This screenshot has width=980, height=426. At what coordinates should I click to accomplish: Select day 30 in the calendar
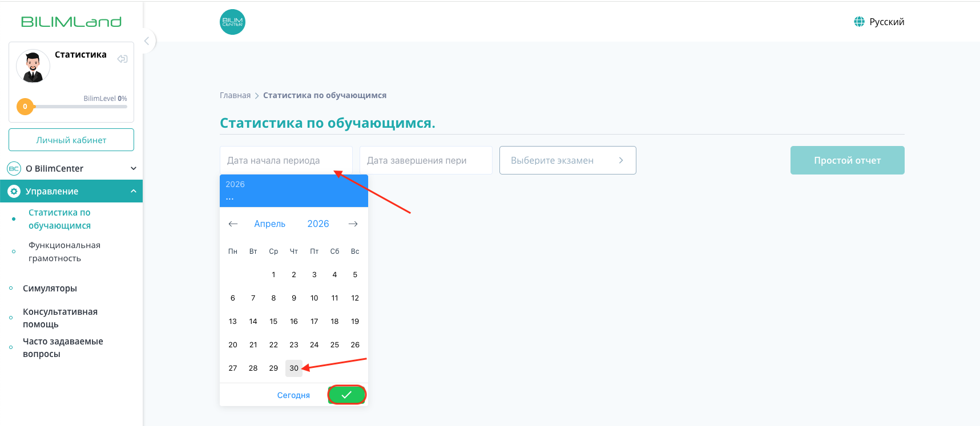point(294,368)
